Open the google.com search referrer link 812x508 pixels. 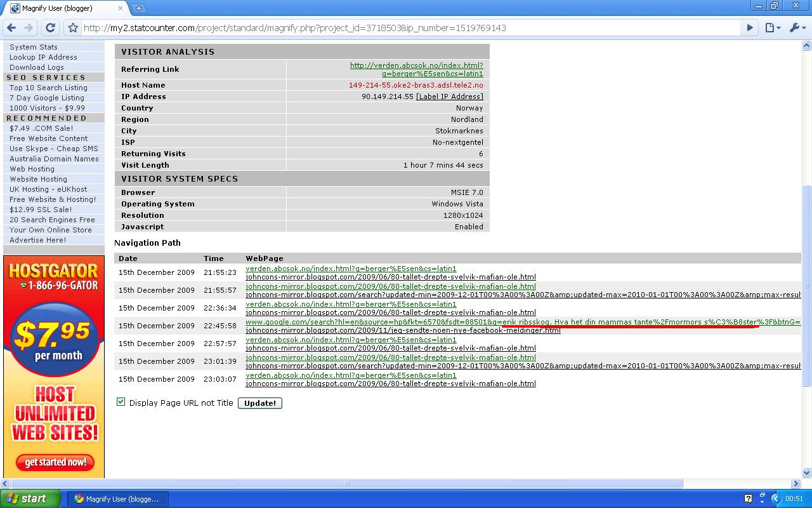(523, 322)
